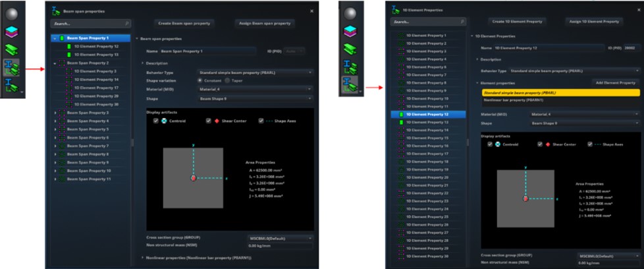Expand the Beam Span Property 3 tree node
The image size is (644, 269).
55,113
